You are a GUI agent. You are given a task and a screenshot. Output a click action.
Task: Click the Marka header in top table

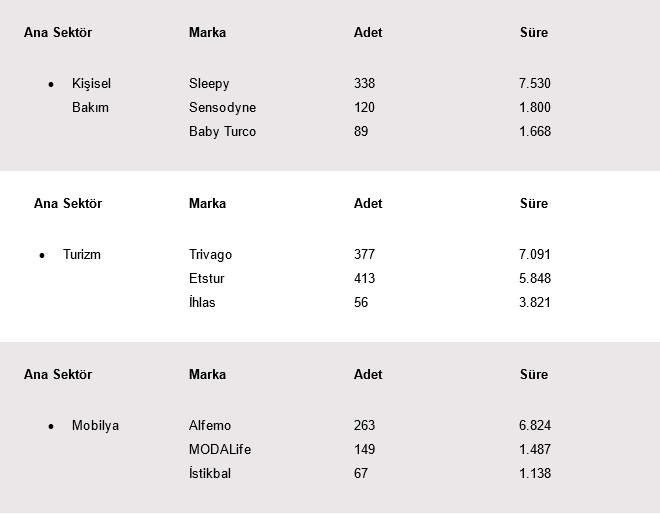click(207, 33)
